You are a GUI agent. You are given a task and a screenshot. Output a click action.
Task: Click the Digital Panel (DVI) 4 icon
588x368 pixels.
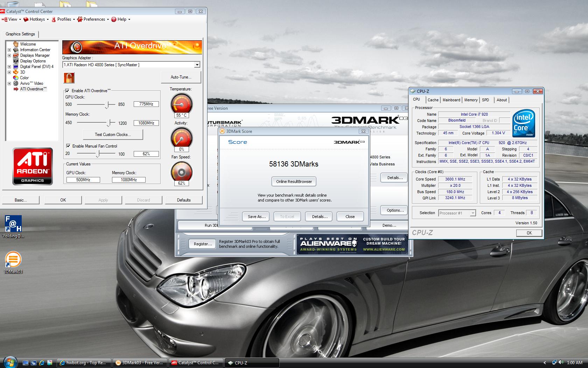pos(16,67)
